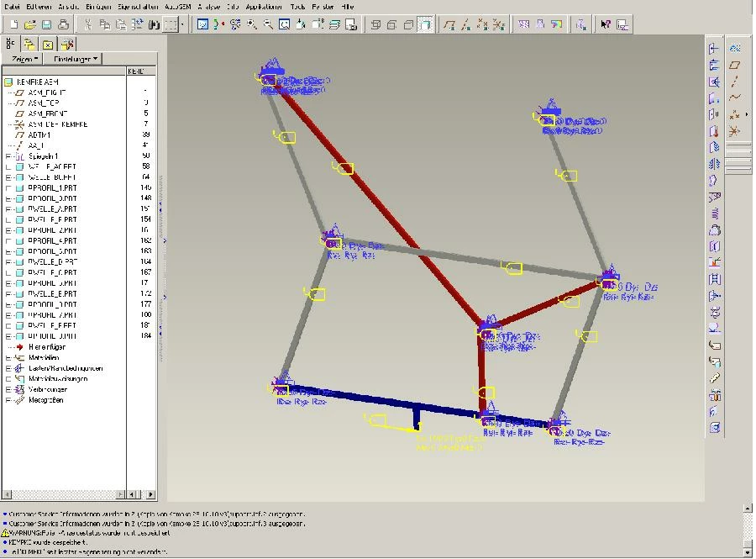
Task: Select Lasten/Randbedingungen in model tree
Action: (x=66, y=368)
